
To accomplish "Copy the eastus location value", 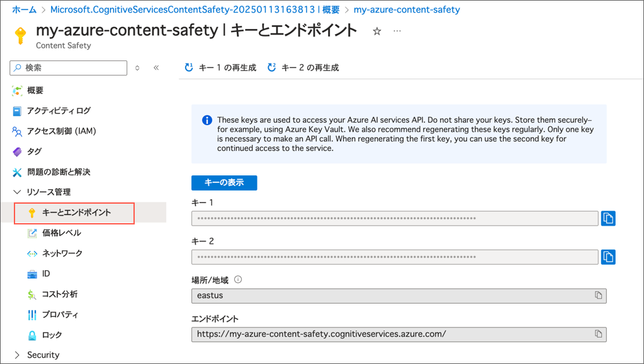I will tap(599, 295).
